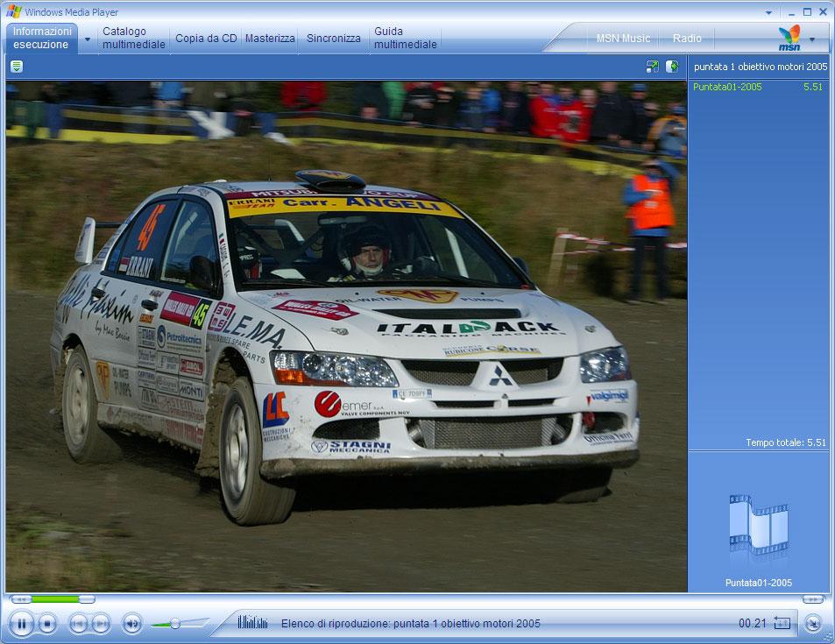Open the Copia da CD tab
The width and height of the screenshot is (835, 644).
pos(206,39)
